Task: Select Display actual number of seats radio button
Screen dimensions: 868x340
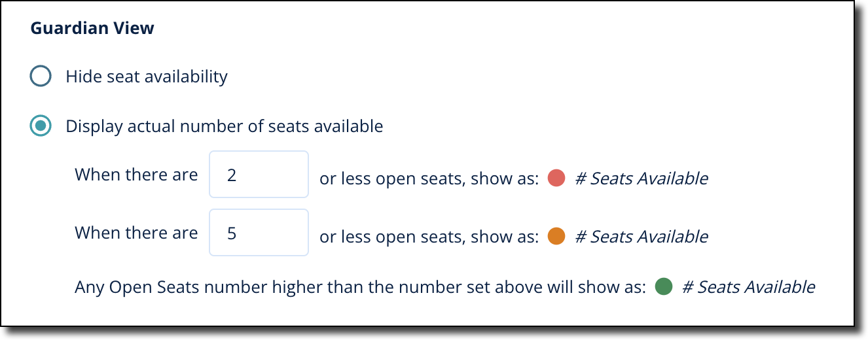Action: [x=41, y=126]
